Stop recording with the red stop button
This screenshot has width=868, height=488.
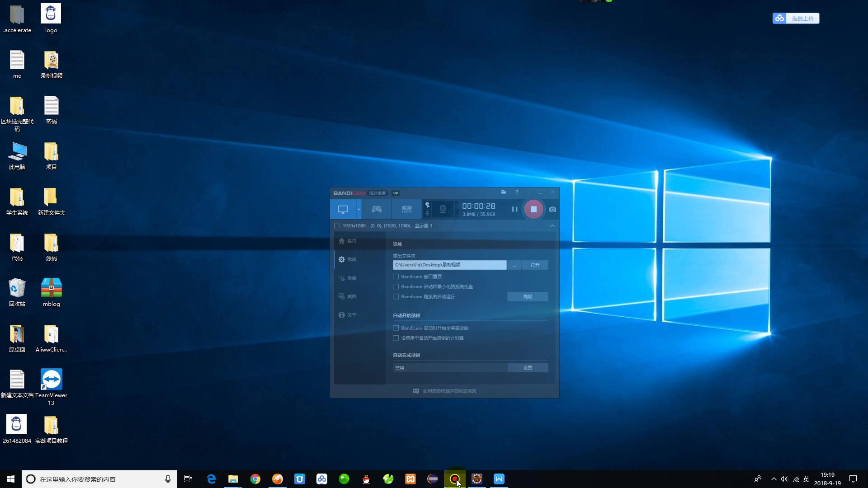[x=533, y=209]
